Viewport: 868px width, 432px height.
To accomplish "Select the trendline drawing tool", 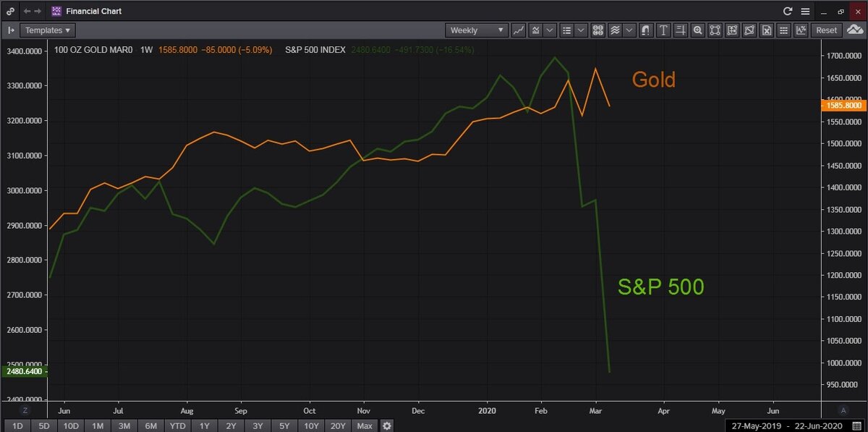I will click(518, 30).
